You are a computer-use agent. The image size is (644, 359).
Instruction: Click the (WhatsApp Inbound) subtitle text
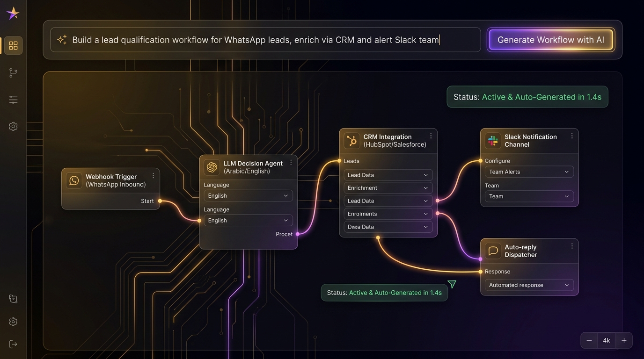(x=116, y=185)
